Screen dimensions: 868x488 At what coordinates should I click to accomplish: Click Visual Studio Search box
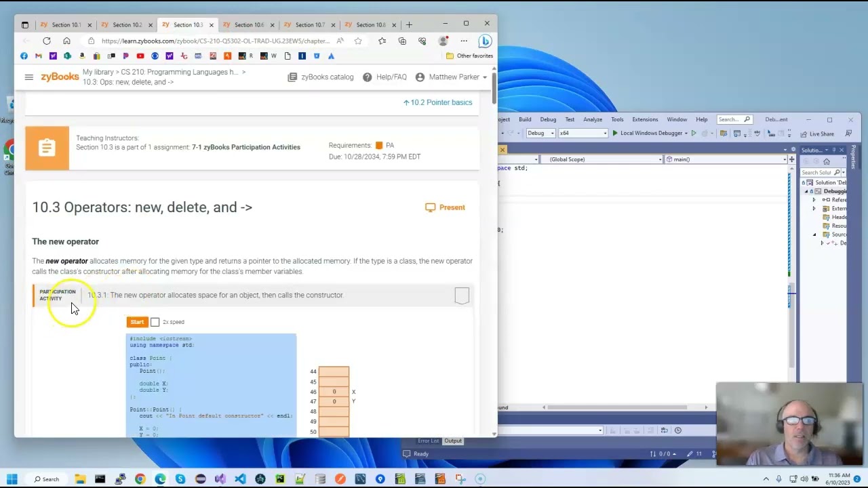point(734,119)
